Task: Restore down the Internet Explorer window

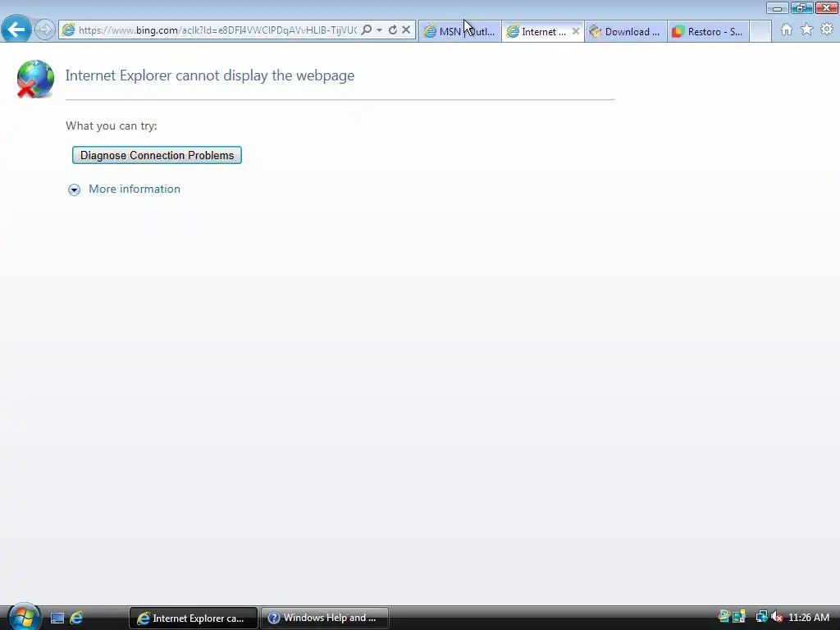Action: [x=801, y=8]
